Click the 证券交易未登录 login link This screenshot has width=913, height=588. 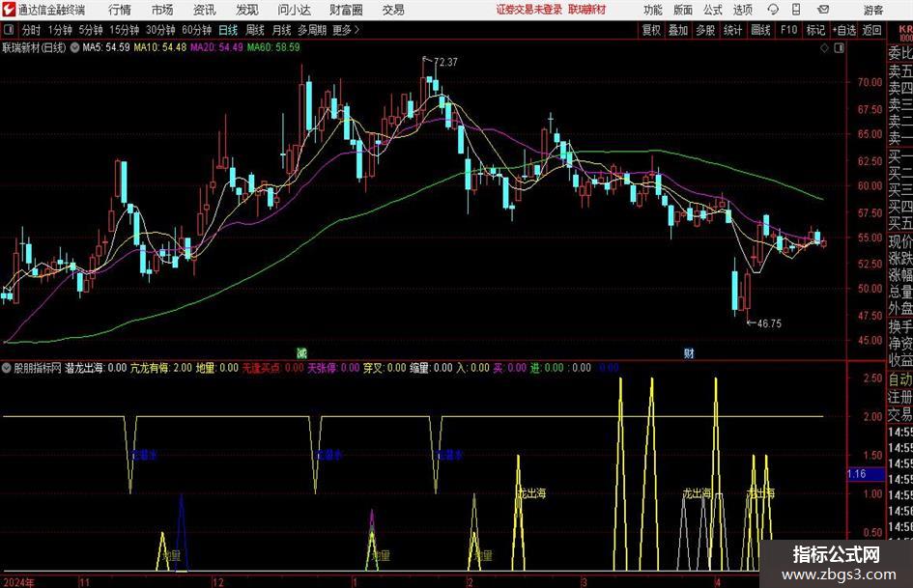point(528,10)
